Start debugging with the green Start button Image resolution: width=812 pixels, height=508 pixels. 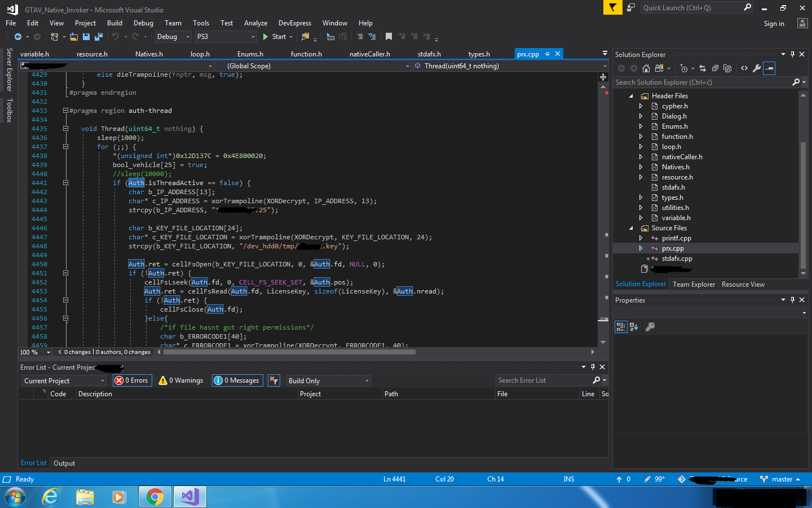278,37
